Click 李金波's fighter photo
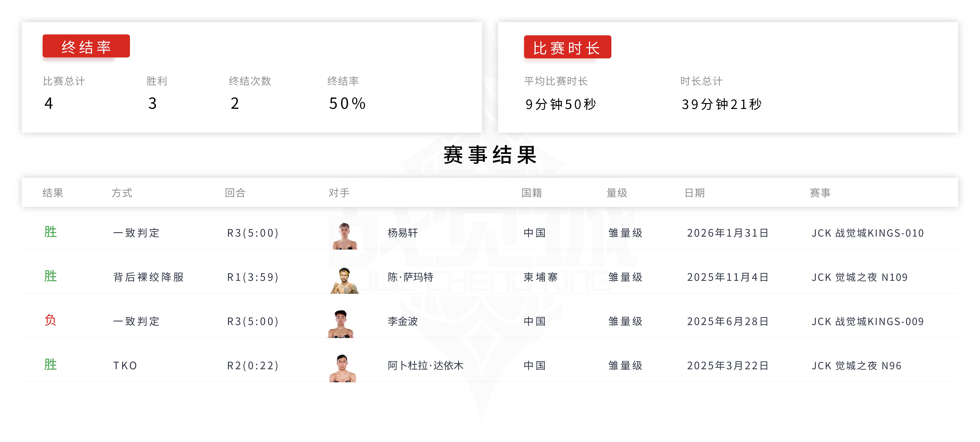Viewport: 980px width, 442px height. tap(341, 324)
